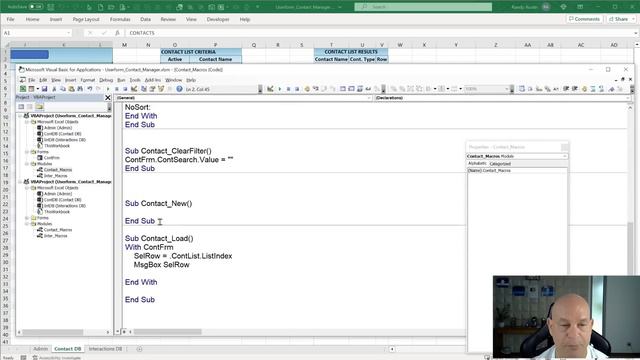This screenshot has height=360, width=640.
Task: Toggle the AutoSave switch in Excel title bar
Action: (36, 7)
